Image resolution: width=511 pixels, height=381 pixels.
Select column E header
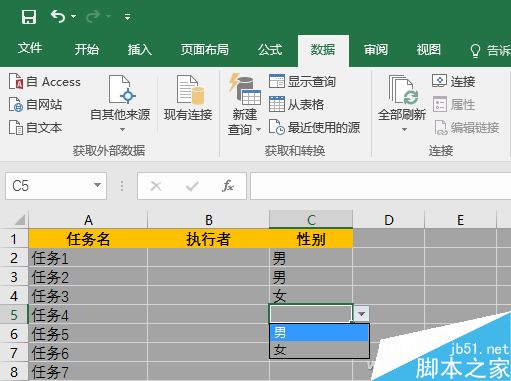pos(460,220)
